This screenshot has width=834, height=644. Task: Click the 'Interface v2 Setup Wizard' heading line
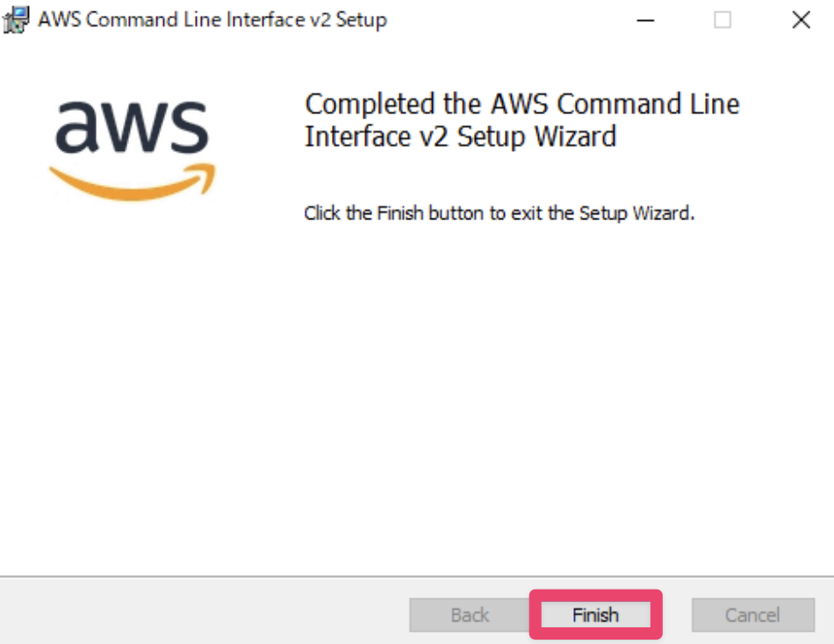coord(460,137)
